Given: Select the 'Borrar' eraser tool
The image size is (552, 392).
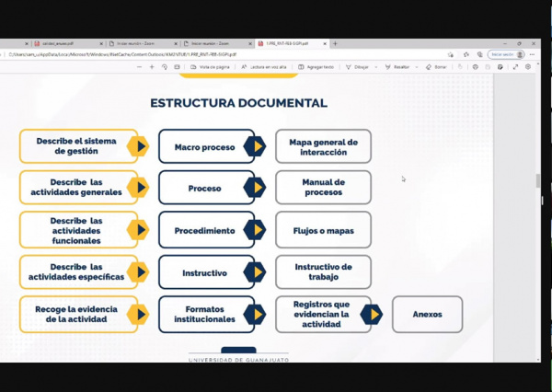Looking at the screenshot, I should [436, 67].
